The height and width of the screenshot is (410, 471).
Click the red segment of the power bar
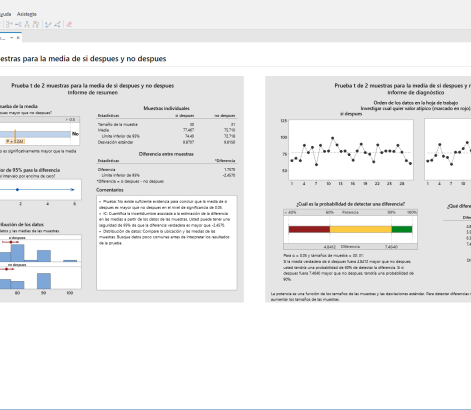tap(309, 229)
